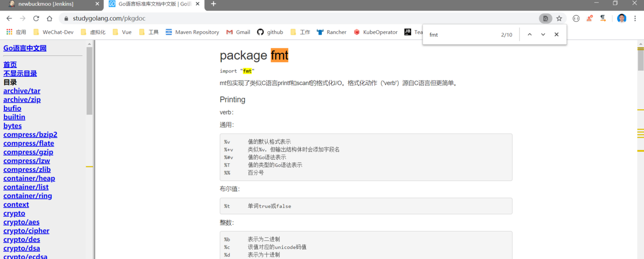Expand the WeChat-Dev bookmarks folder
This screenshot has width=644, height=259.
pos(53,32)
